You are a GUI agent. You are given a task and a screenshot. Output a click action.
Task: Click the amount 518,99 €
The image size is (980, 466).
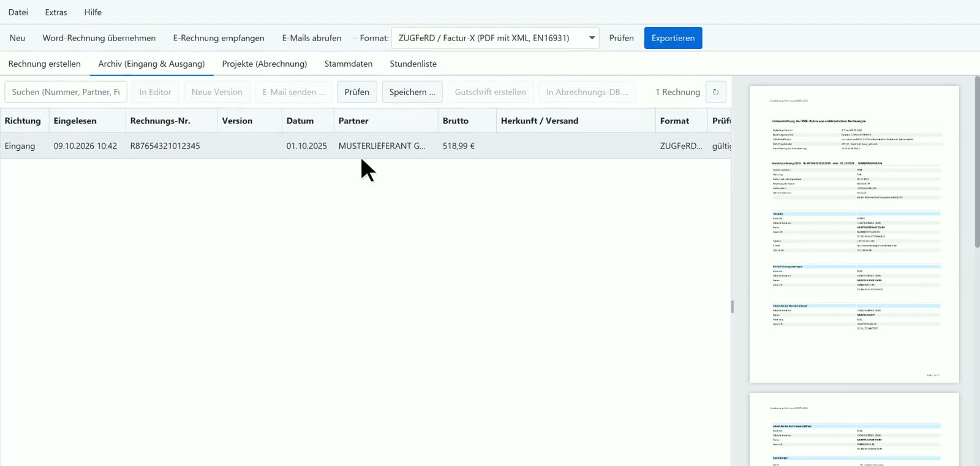point(459,146)
